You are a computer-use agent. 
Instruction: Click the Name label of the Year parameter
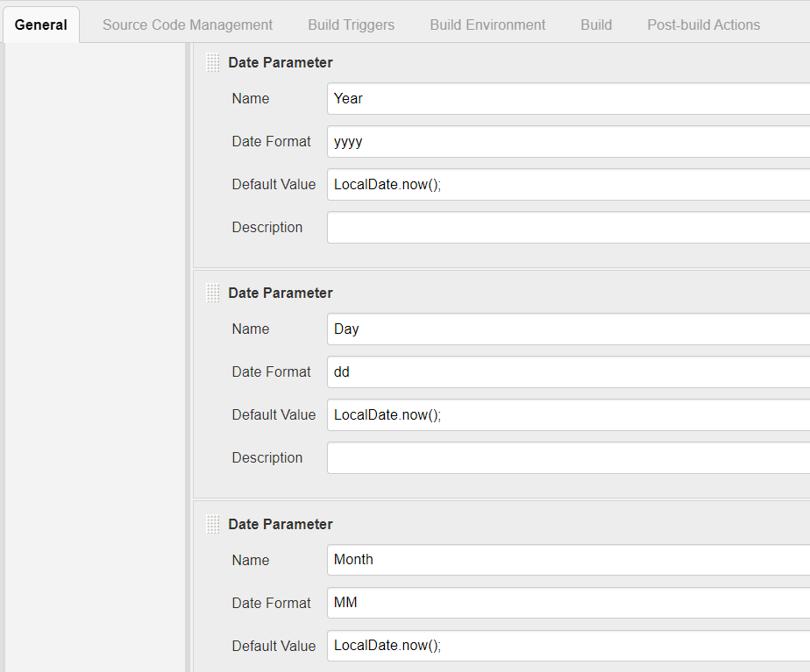[x=251, y=99]
